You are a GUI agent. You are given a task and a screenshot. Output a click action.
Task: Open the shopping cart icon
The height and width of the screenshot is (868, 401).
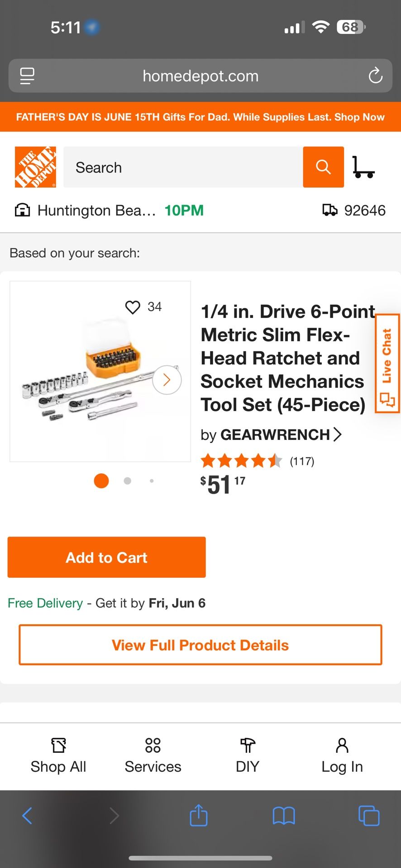(363, 167)
